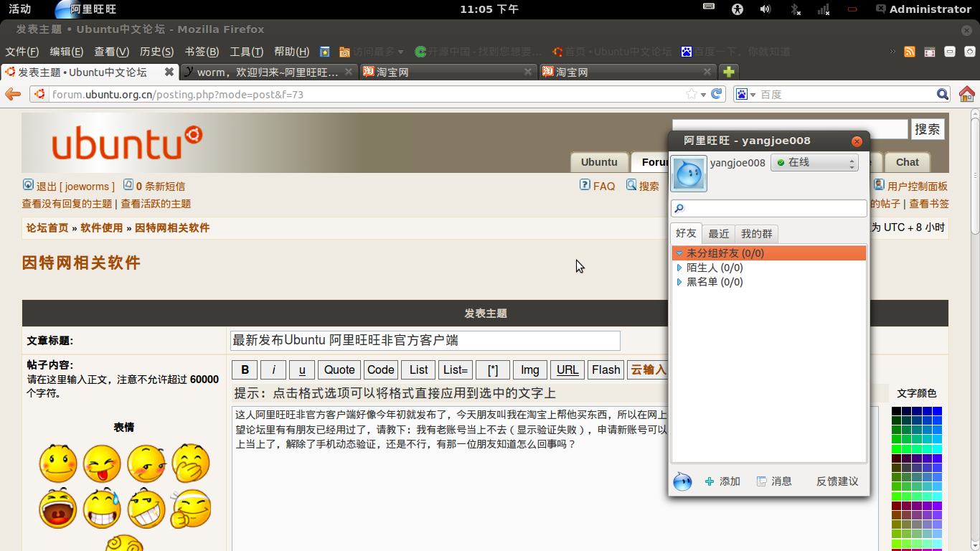Image resolution: width=980 pixels, height=551 pixels.
Task: Click the forum 搜索 button at top right
Action: [928, 129]
